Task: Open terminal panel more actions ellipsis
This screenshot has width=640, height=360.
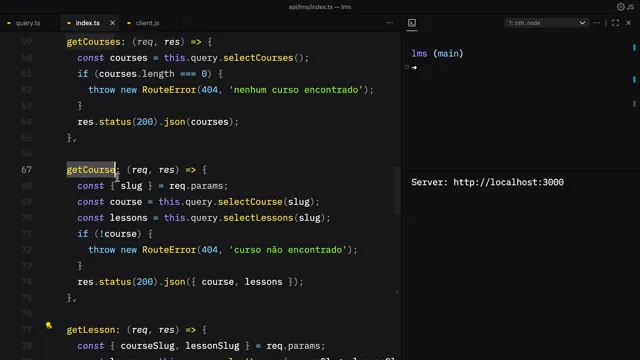Action: pos(596,23)
